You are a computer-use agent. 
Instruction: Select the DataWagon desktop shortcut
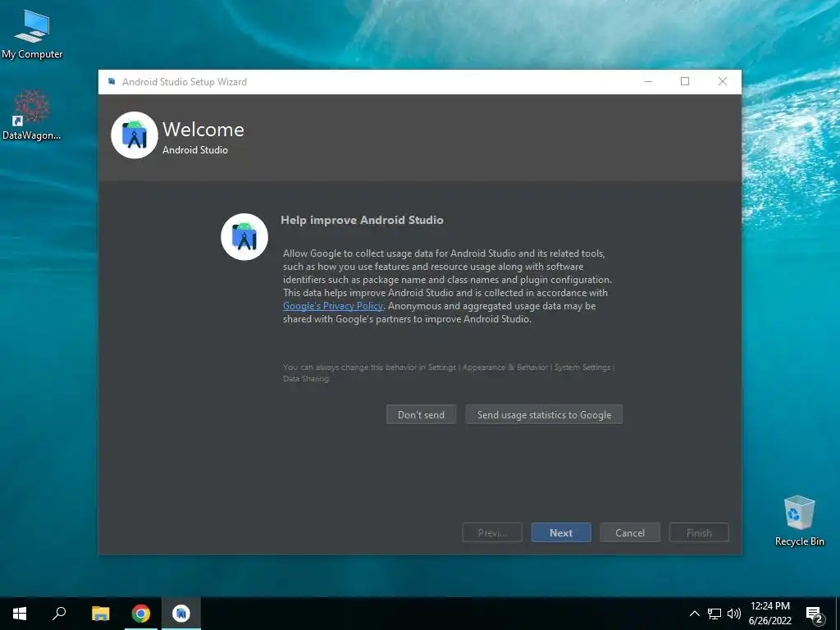click(x=32, y=115)
